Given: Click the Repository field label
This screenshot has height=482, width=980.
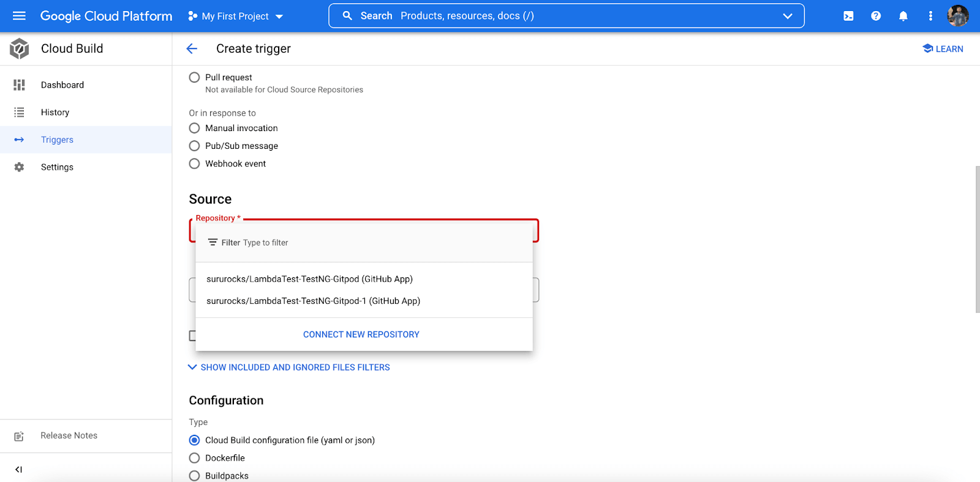Looking at the screenshot, I should click(x=218, y=218).
